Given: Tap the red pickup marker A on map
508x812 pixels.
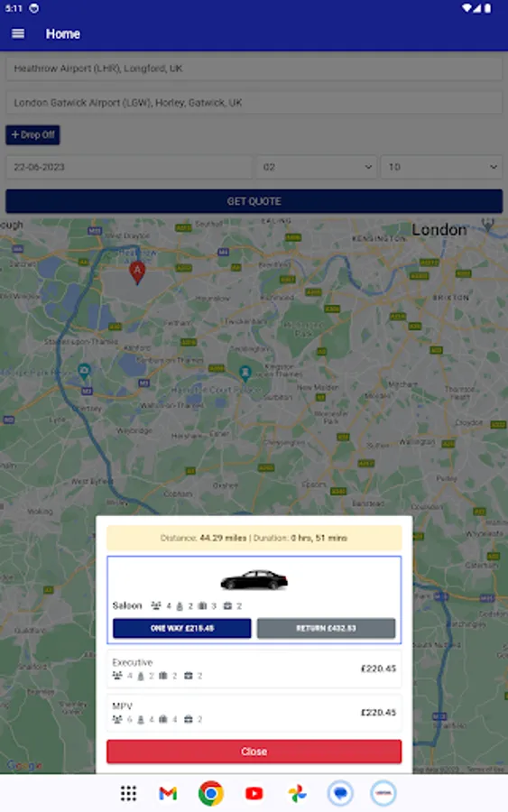Looking at the screenshot, I should point(137,272).
